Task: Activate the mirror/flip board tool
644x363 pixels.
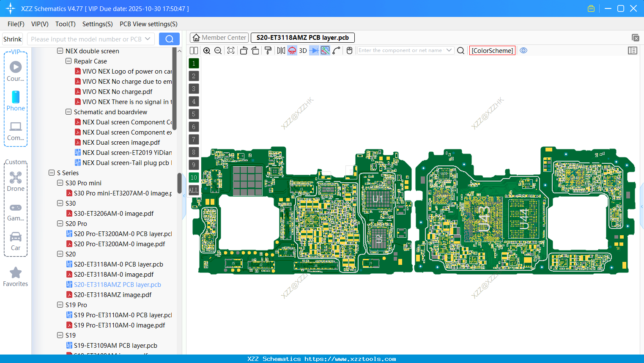Action: click(x=280, y=50)
